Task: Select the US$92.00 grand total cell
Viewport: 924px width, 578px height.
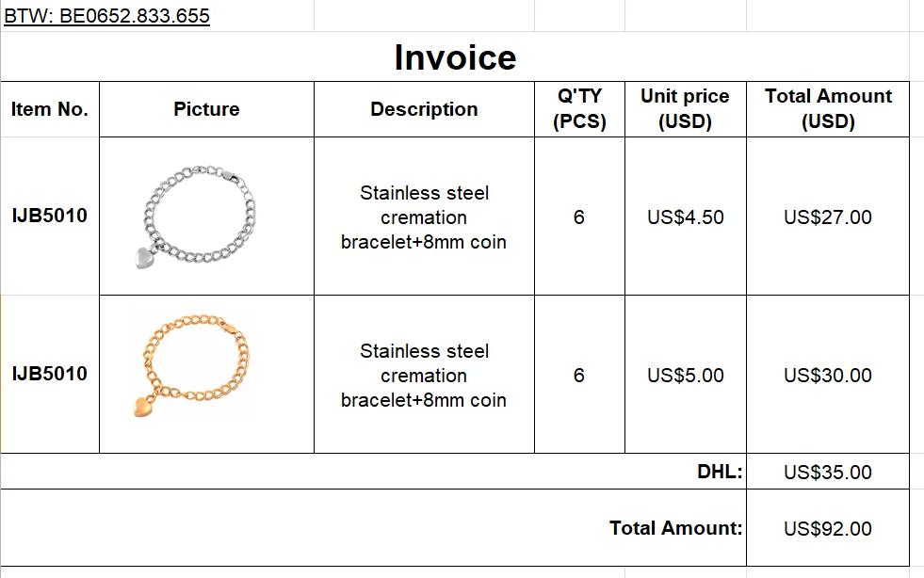Action: coord(828,528)
